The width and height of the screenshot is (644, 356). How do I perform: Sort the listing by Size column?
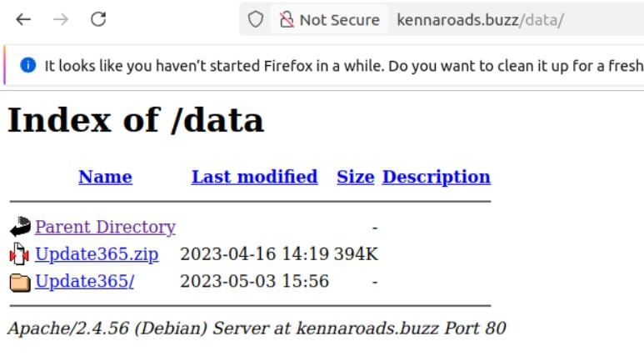click(355, 177)
